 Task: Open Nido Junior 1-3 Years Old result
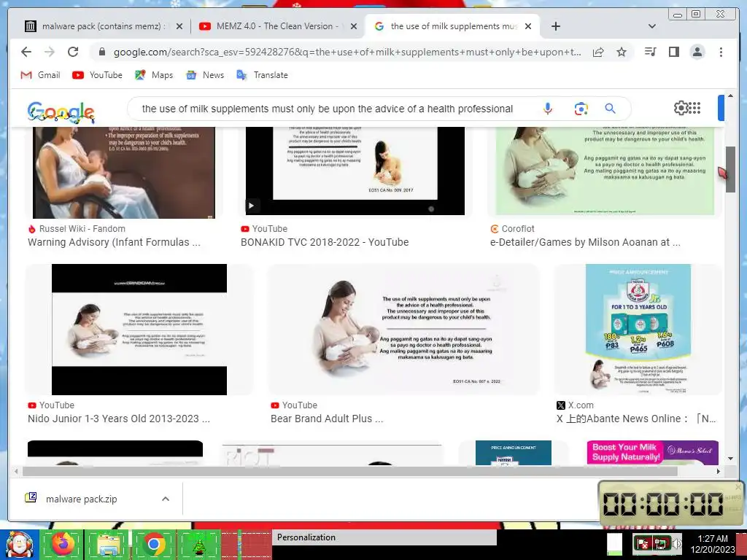(119, 419)
